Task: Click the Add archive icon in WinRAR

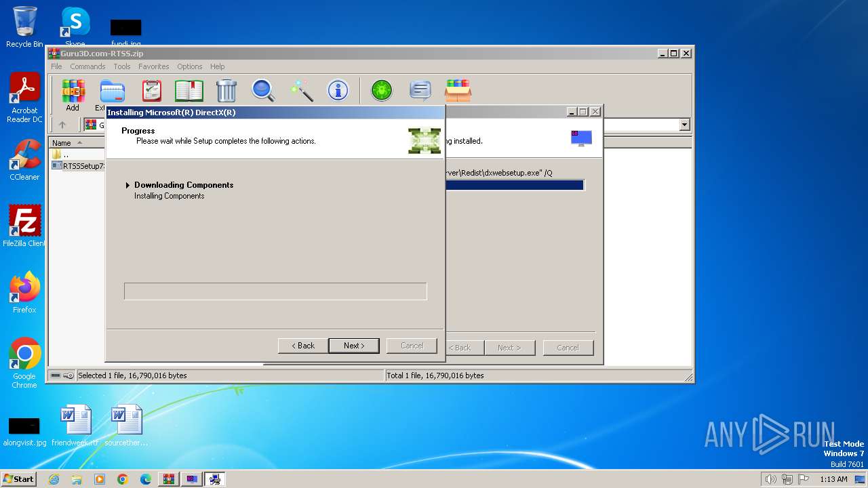Action: (x=73, y=90)
